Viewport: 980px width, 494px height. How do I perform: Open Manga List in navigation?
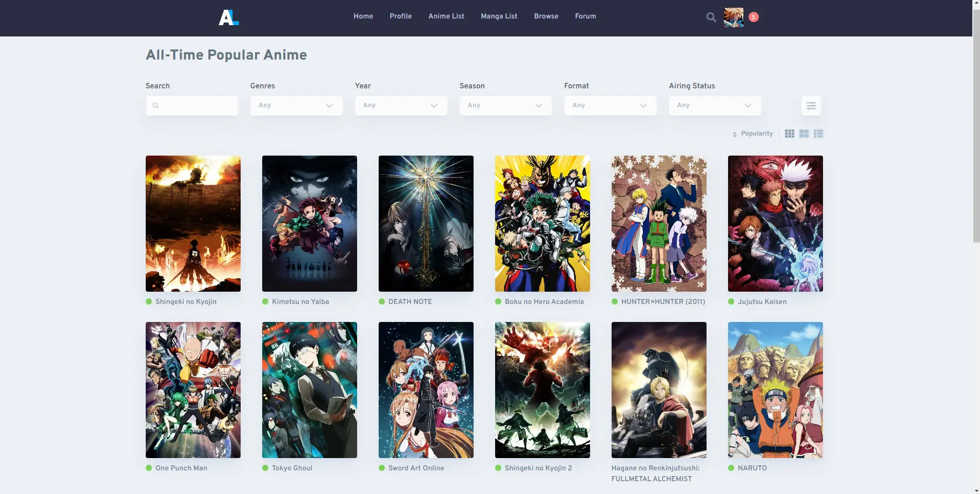[499, 16]
